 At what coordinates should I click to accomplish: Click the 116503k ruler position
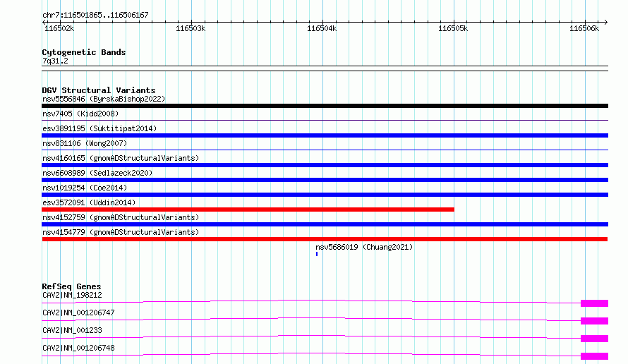coord(191,28)
